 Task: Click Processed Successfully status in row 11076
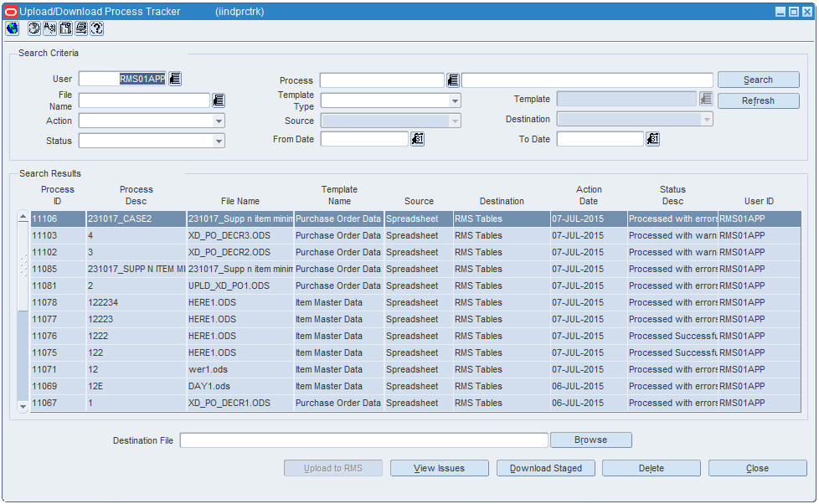pyautogui.click(x=672, y=336)
